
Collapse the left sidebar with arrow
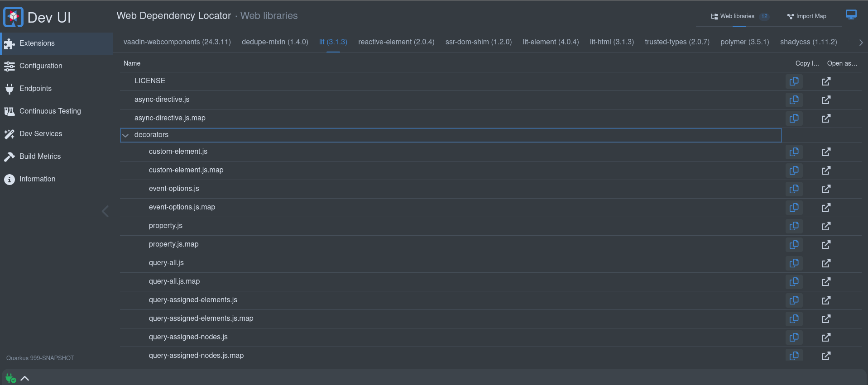[105, 211]
